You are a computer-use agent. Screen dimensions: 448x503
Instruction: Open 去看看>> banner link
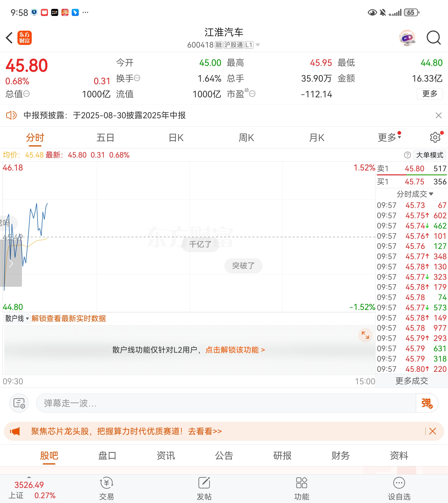(205, 431)
